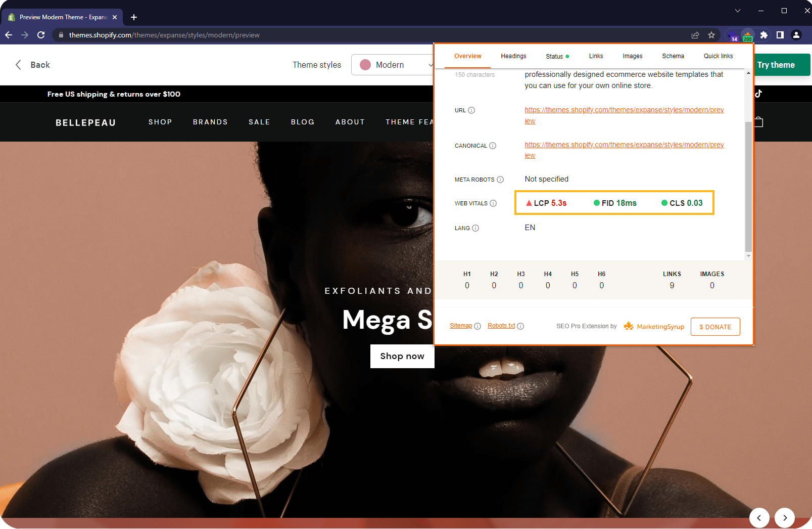This screenshot has height=529, width=812.
Task: Click the DONATE button
Action: click(x=715, y=327)
